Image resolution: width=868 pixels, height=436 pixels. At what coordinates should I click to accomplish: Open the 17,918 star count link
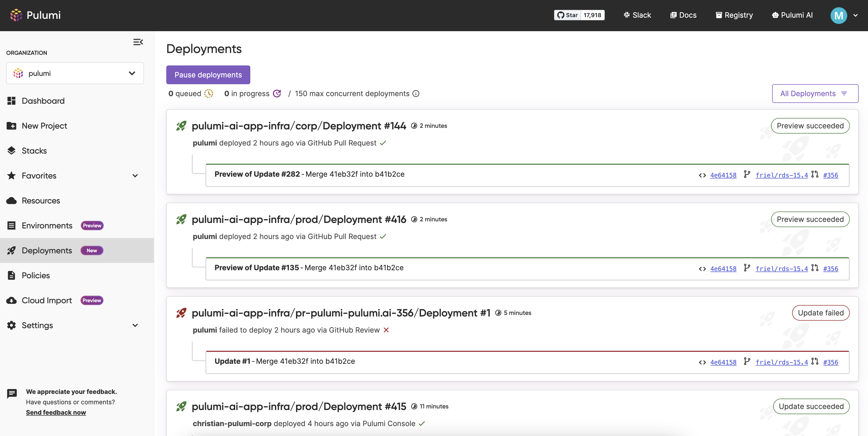592,15
